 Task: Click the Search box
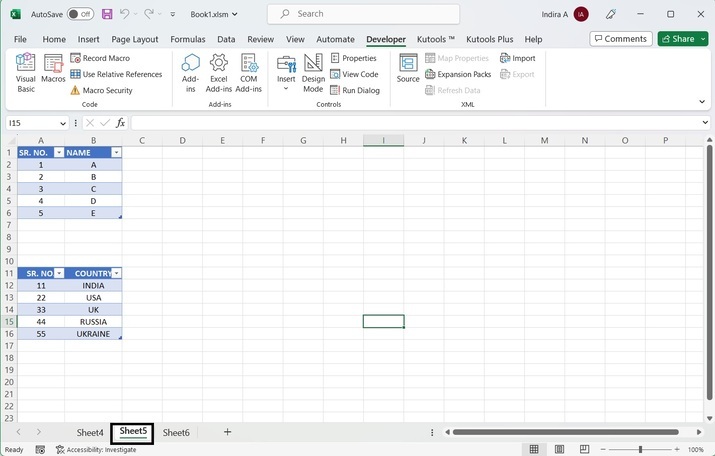pyautogui.click(x=363, y=14)
